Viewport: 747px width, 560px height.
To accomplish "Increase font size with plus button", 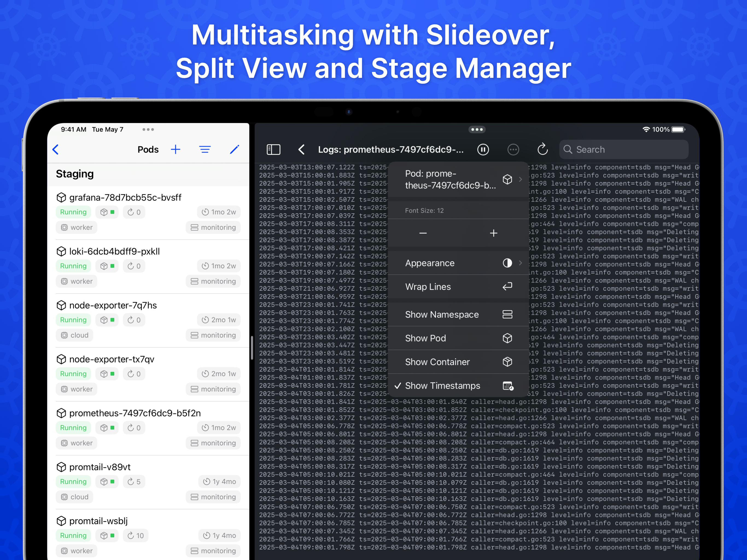I will coord(493,233).
